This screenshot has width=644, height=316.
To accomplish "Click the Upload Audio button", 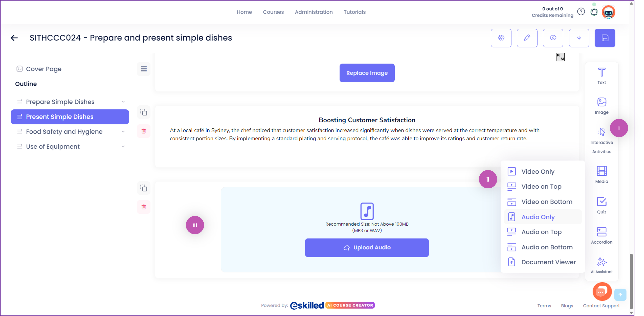I will tap(366, 248).
